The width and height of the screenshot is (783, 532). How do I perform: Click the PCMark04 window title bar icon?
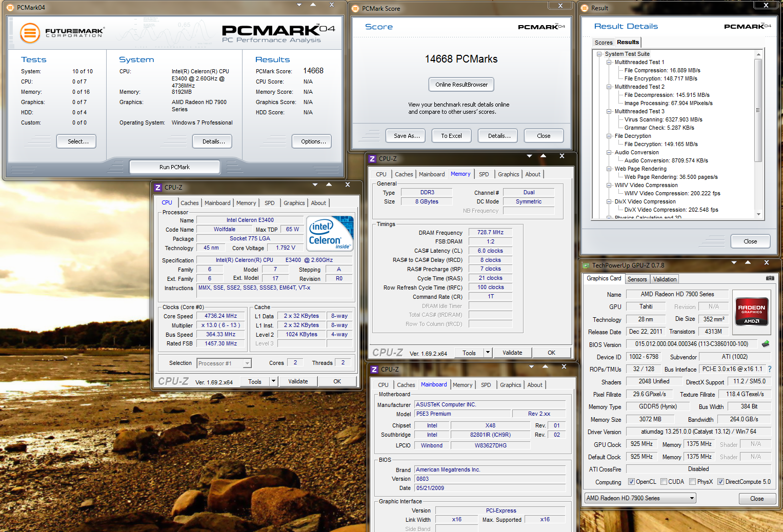pyautogui.click(x=10, y=7)
